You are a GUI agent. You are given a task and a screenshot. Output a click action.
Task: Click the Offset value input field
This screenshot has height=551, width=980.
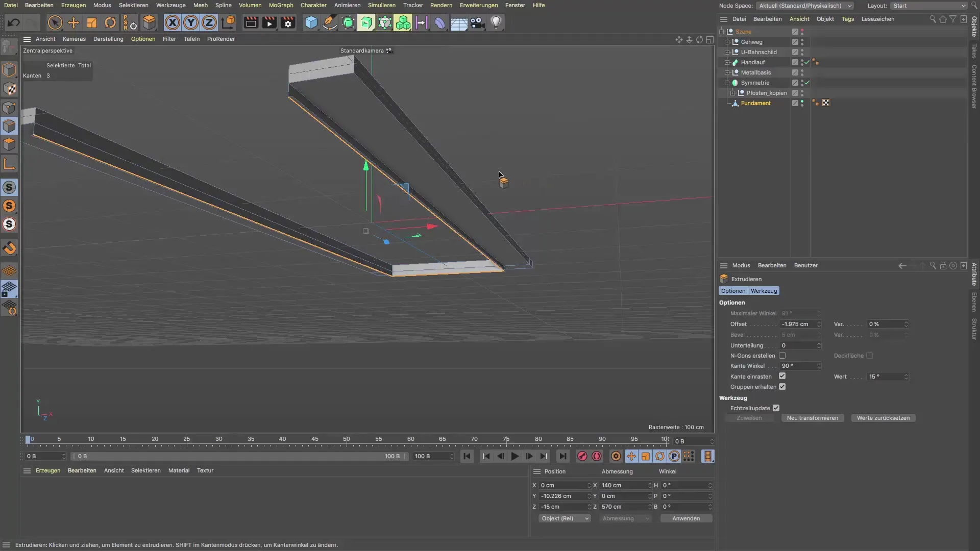[797, 324]
